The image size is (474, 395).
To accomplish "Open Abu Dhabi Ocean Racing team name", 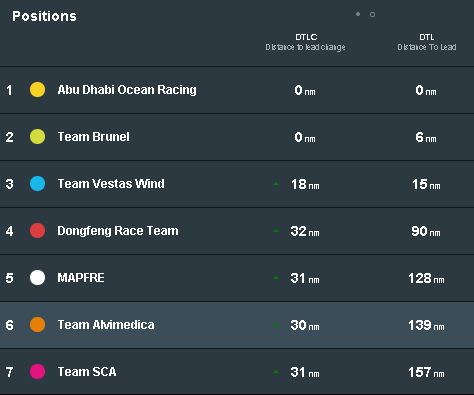I will [x=127, y=90].
